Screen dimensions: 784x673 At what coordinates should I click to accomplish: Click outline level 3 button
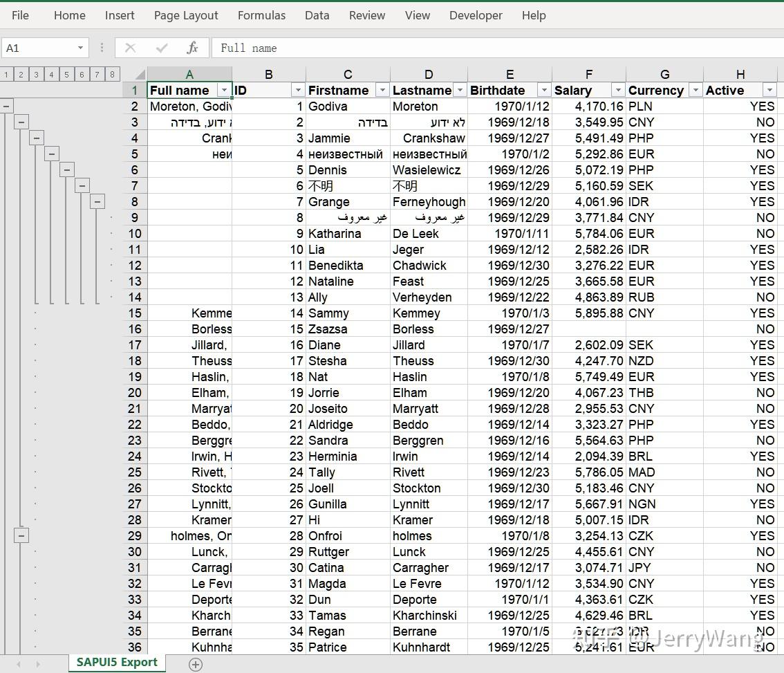click(x=37, y=74)
